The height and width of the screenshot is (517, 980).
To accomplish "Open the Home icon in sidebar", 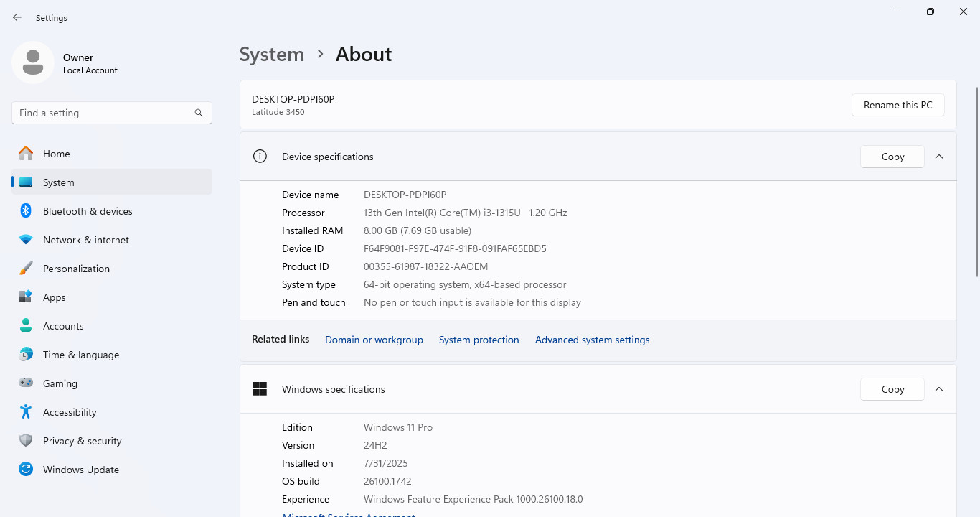I will [26, 154].
